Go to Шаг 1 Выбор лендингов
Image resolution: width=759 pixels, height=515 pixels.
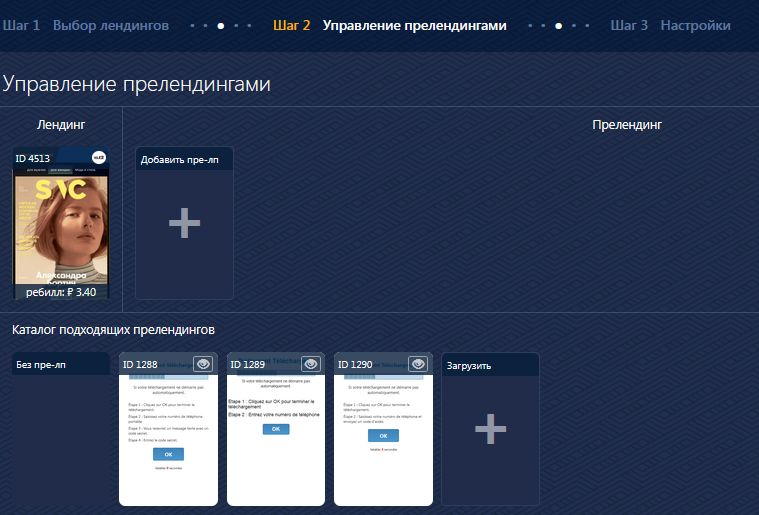coord(85,25)
